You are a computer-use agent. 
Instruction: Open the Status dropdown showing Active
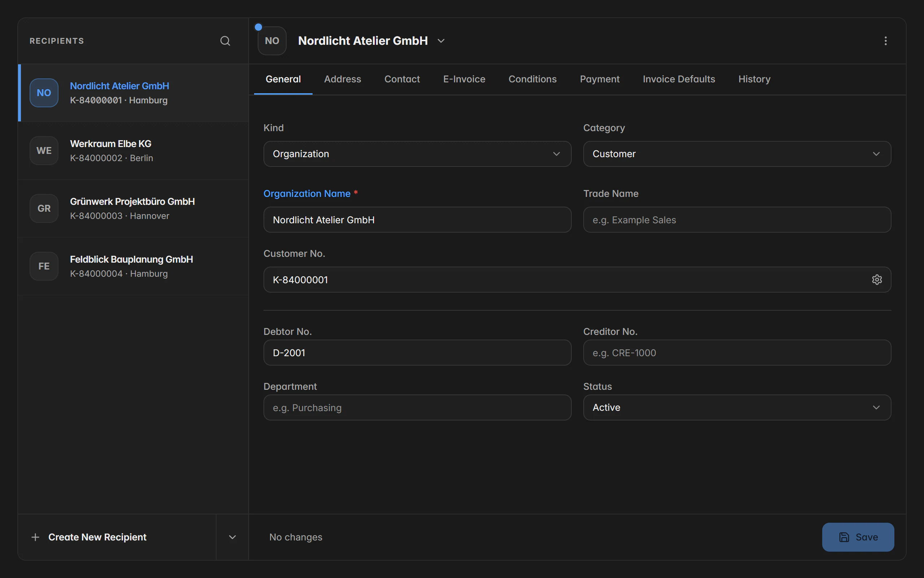tap(737, 407)
